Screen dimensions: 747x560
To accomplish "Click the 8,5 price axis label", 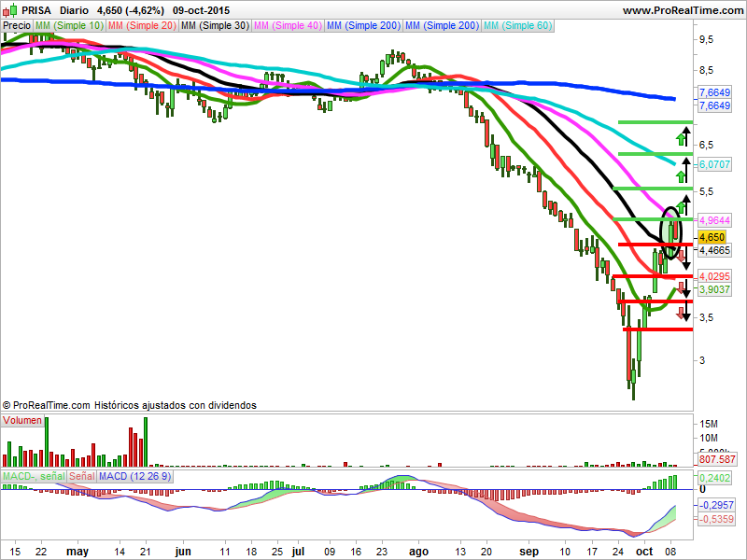I will pos(706,71).
